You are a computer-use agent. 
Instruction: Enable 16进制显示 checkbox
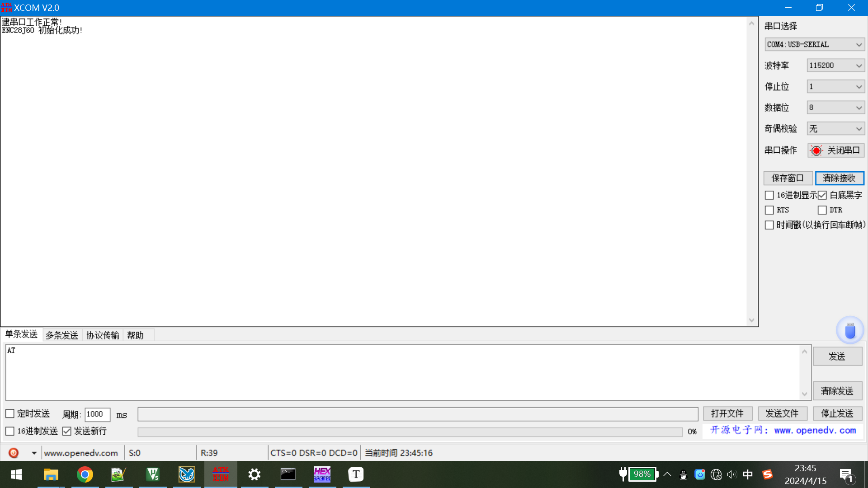(x=769, y=195)
